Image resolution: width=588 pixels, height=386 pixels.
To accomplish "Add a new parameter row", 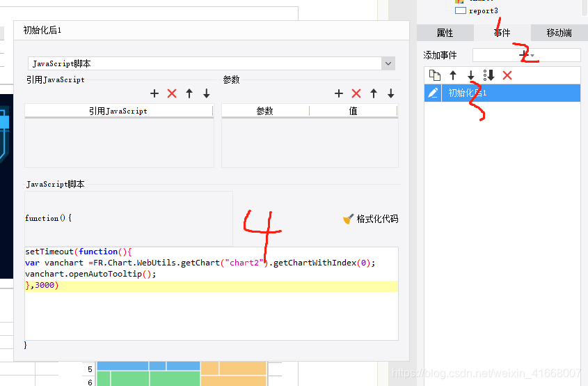I will pyautogui.click(x=339, y=93).
